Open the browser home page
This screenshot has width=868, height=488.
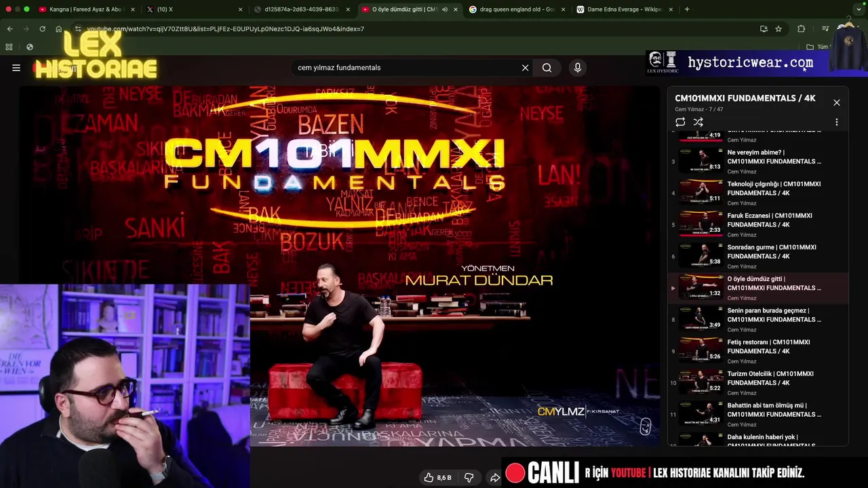click(58, 29)
